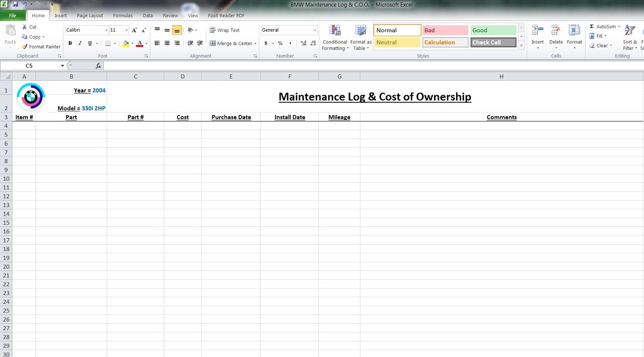Click the Paste clipboard icon
Image resolution: width=644 pixels, height=357 pixels.
[x=10, y=31]
